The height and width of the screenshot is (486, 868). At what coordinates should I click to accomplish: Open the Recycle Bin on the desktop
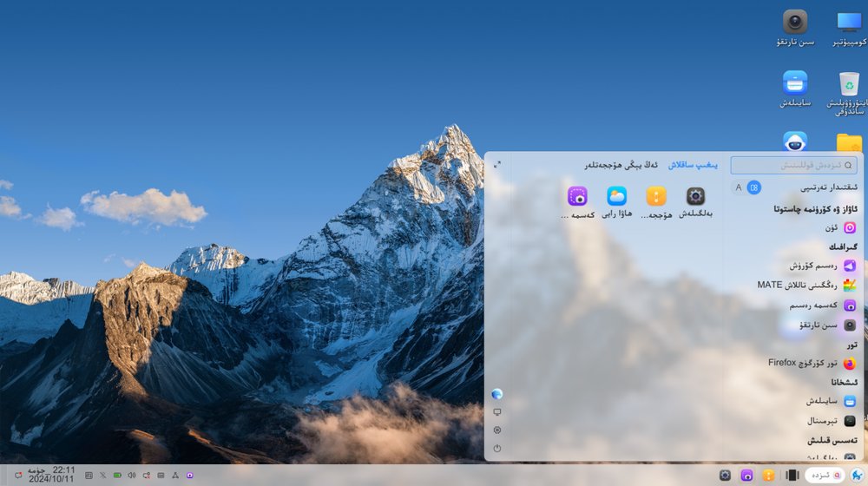coord(849,84)
